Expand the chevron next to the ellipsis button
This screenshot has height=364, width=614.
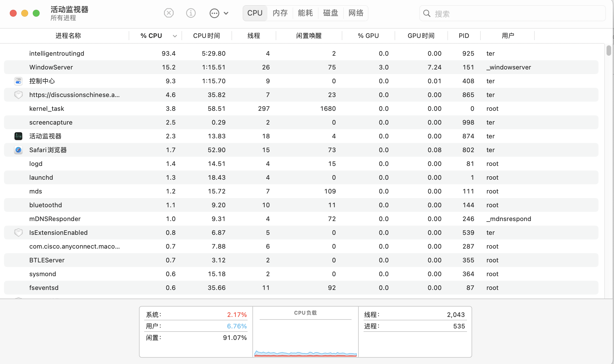tap(226, 13)
